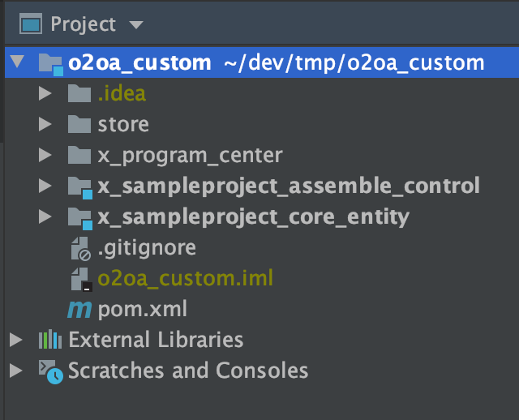The height and width of the screenshot is (420, 519).
Task: Click the o2oa_custom module folder icon
Action: pos(50,65)
